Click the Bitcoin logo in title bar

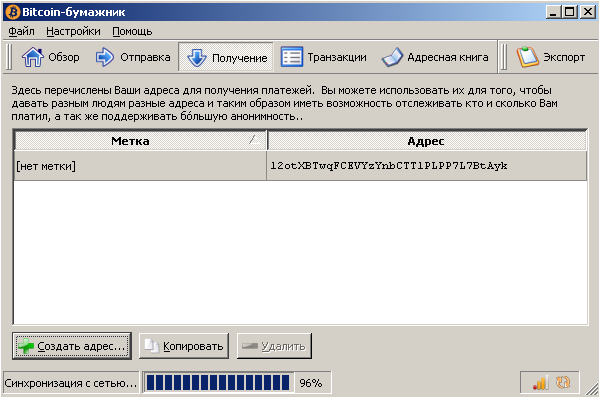coord(13,12)
